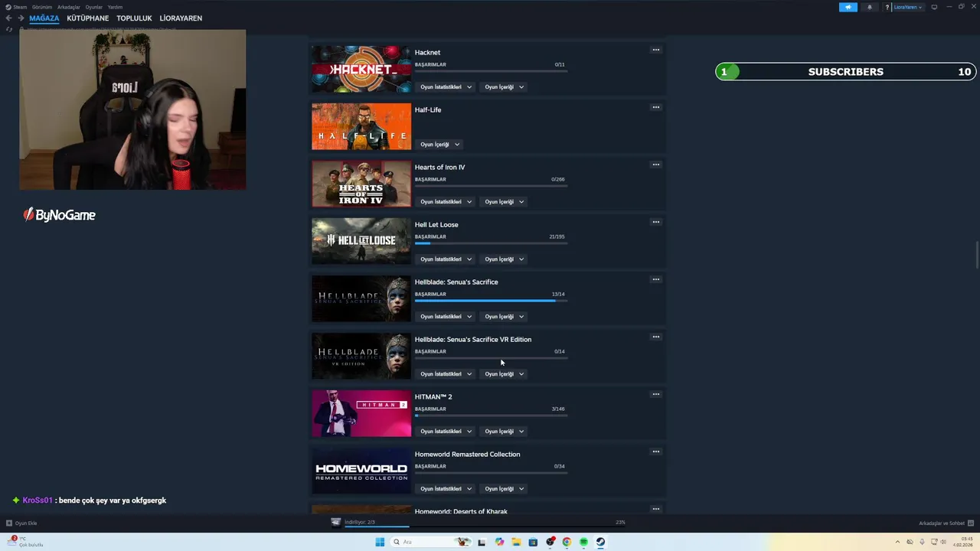Viewport: 980px width, 551px height.
Task: Open the three-dot menu for Hell Let Loose
Action: [655, 222]
